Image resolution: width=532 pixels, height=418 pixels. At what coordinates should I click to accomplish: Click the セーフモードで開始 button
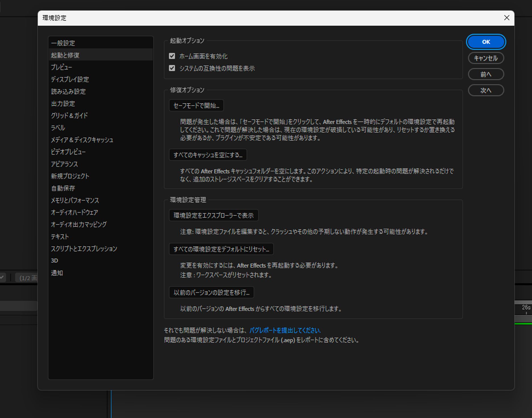click(x=196, y=105)
